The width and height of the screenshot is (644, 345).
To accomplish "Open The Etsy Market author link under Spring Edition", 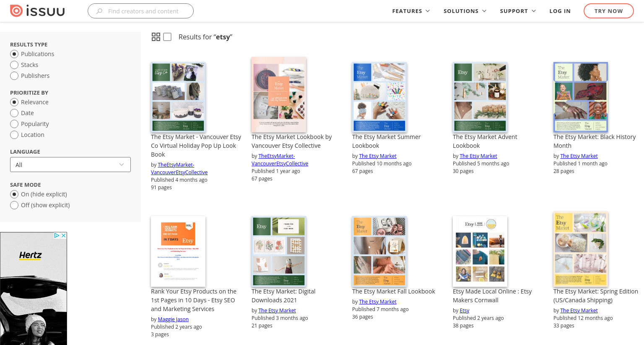I will coord(579,310).
